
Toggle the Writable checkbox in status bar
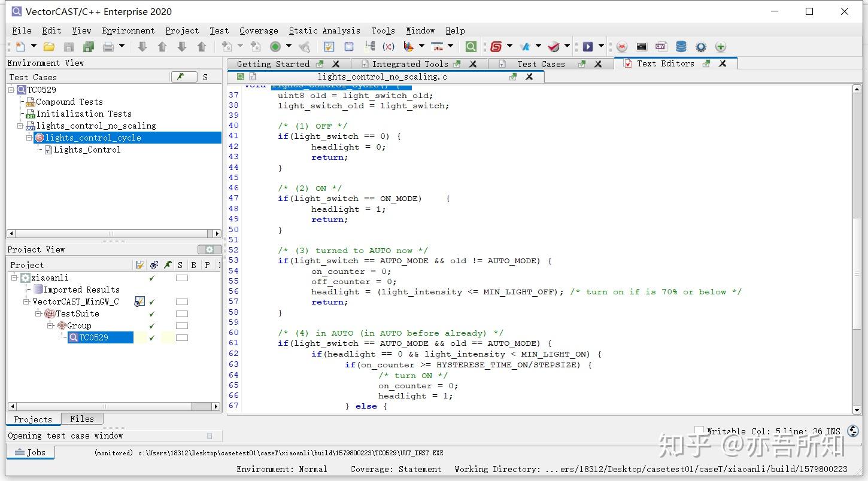point(699,431)
